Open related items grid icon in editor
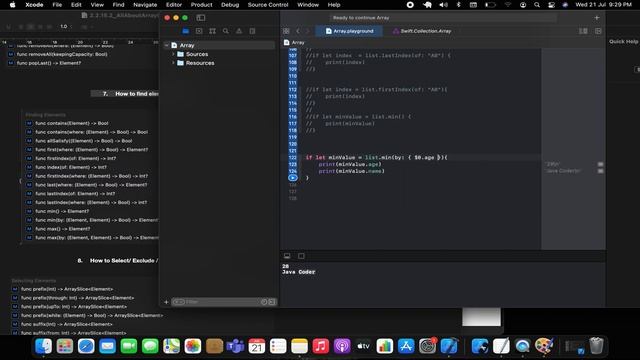The width and height of the screenshot is (640, 360). [x=286, y=31]
